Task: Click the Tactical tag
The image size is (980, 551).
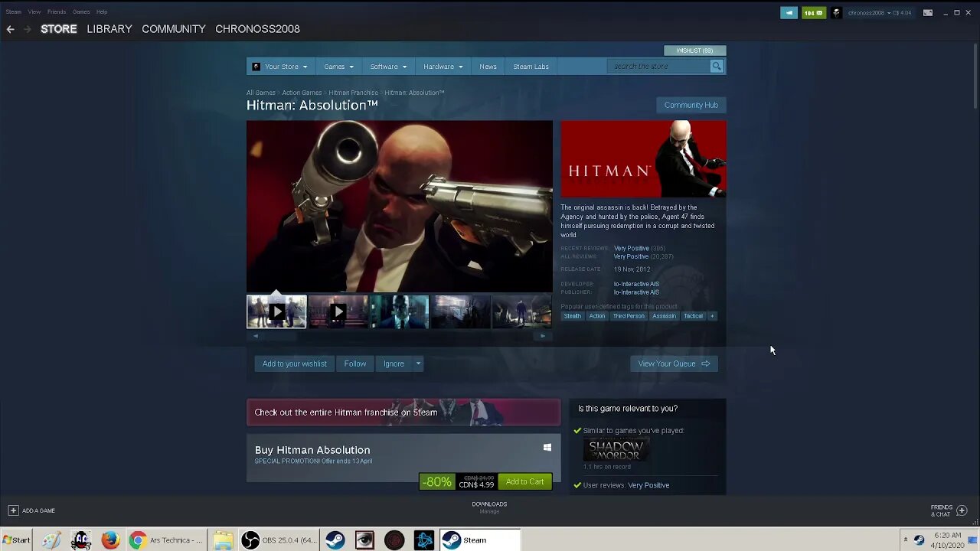Action: [x=693, y=316]
